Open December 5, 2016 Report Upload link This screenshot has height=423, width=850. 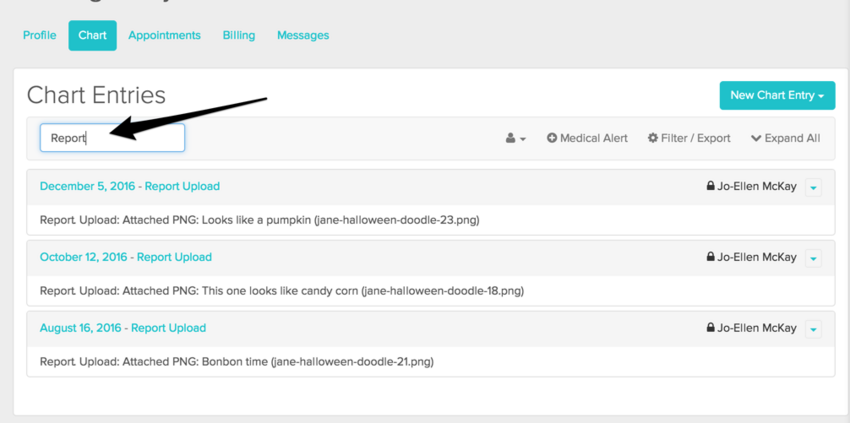130,186
